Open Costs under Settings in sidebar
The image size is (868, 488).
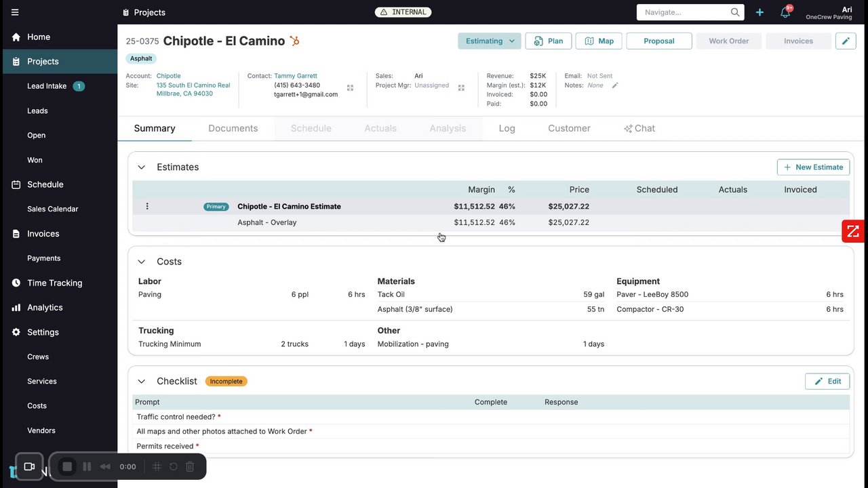click(37, 406)
